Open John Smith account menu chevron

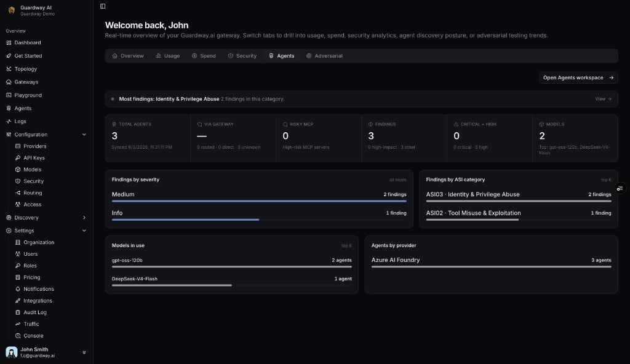coord(84,352)
